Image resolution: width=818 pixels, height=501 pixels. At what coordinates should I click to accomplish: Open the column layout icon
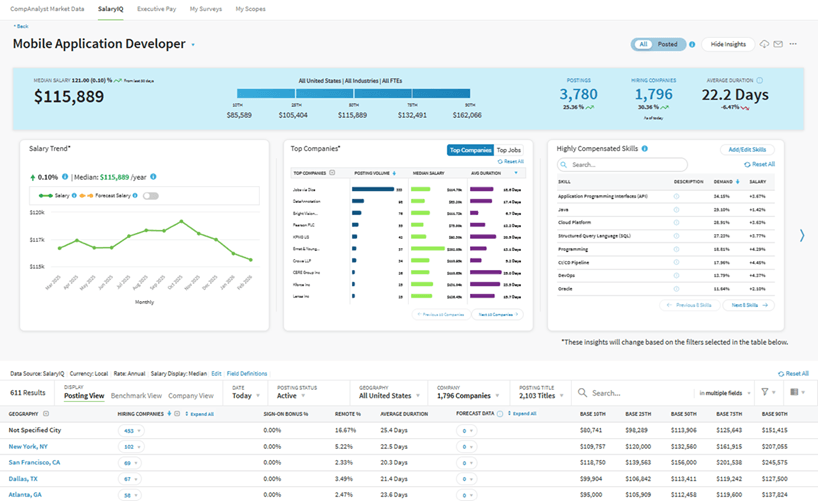click(x=795, y=392)
